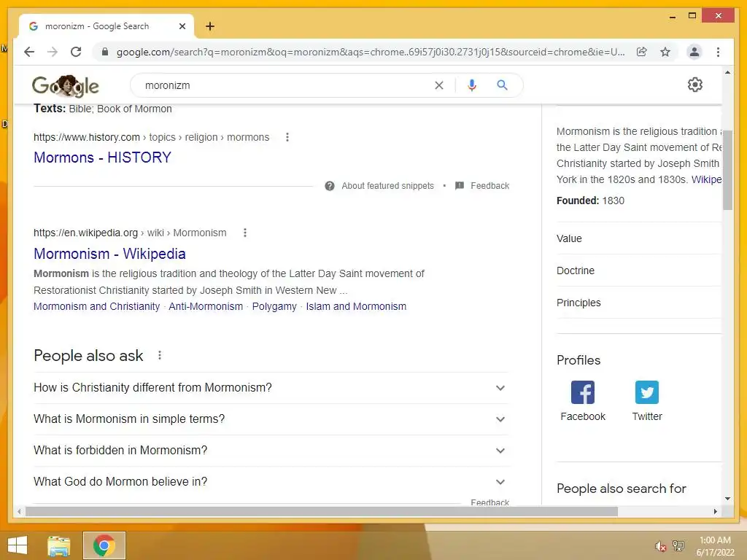
Task: Submit search with magnifier icon
Action: tap(502, 85)
